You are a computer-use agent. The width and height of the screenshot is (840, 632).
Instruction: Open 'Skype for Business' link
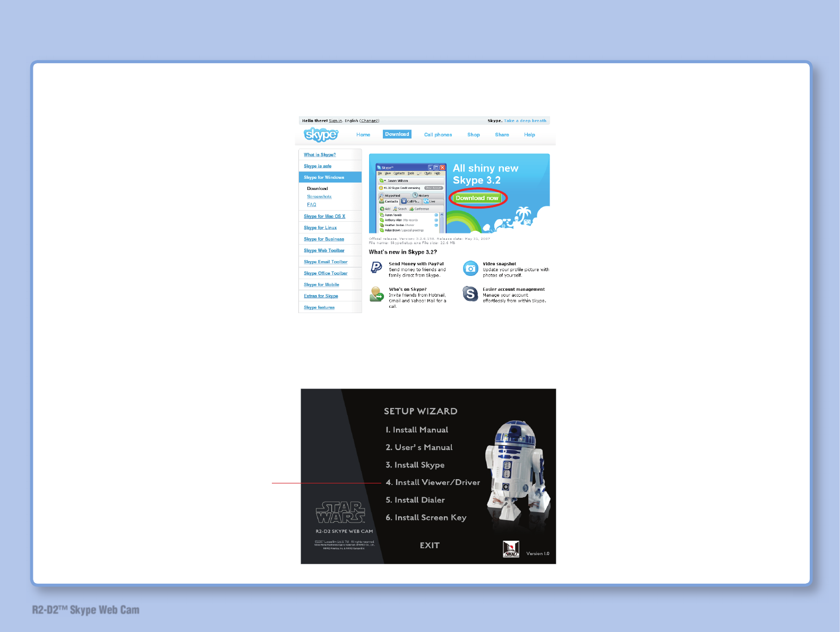pyautogui.click(x=324, y=239)
